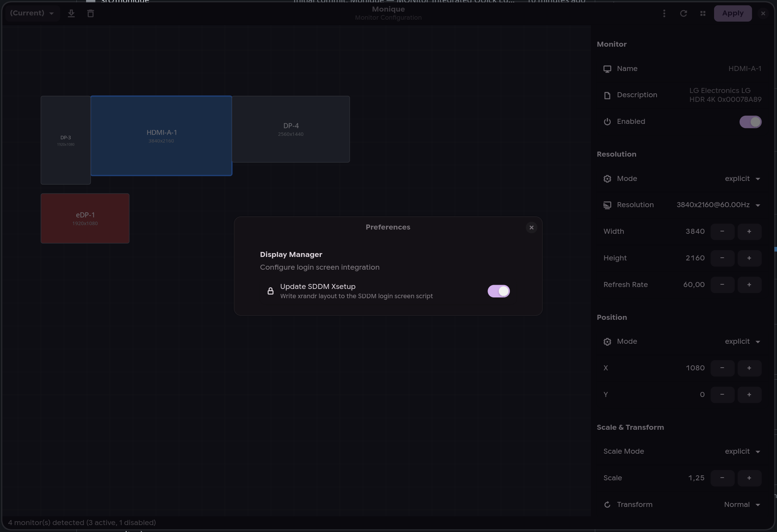Close the Preferences dialog
Viewport: 777px width, 532px height.
pyautogui.click(x=532, y=227)
